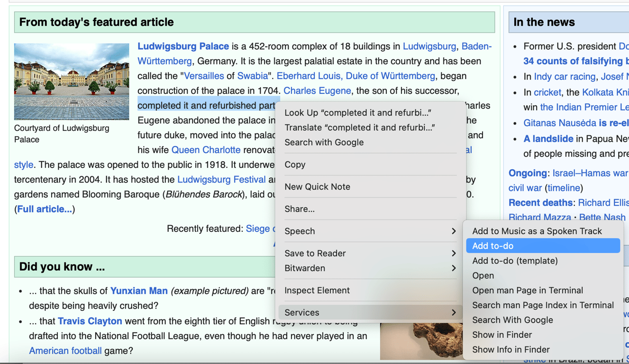
Task: Choose Search man Page Index in Terminal
Action: (x=543, y=305)
